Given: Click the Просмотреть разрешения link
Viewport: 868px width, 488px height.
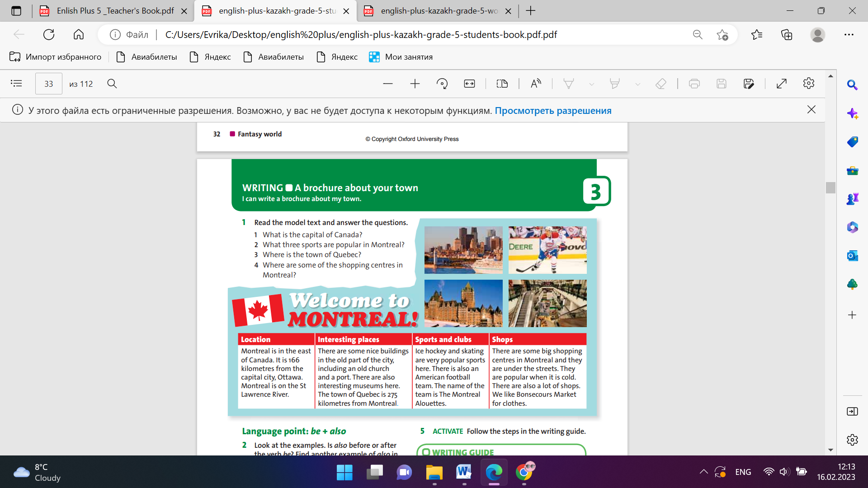Looking at the screenshot, I should coord(553,111).
